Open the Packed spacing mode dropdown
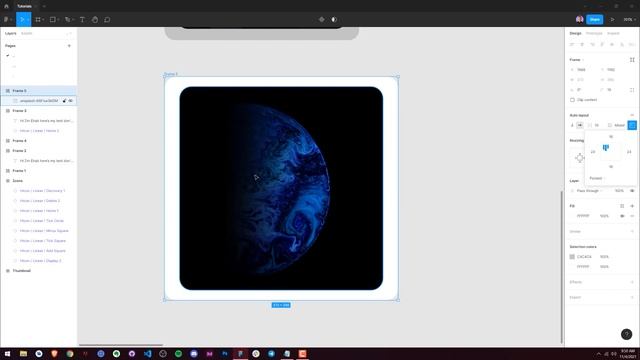 pyautogui.click(x=598, y=178)
